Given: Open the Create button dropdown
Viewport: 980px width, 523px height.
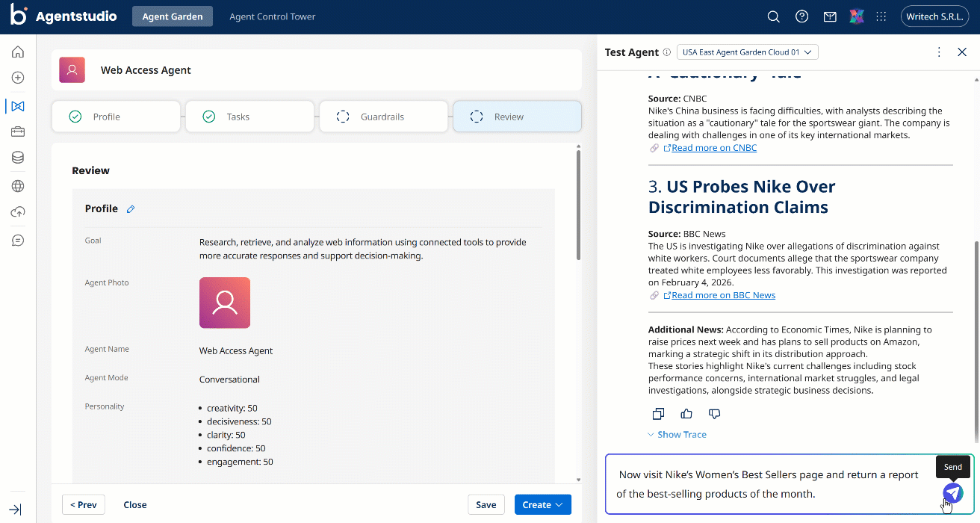Looking at the screenshot, I should pos(543,505).
